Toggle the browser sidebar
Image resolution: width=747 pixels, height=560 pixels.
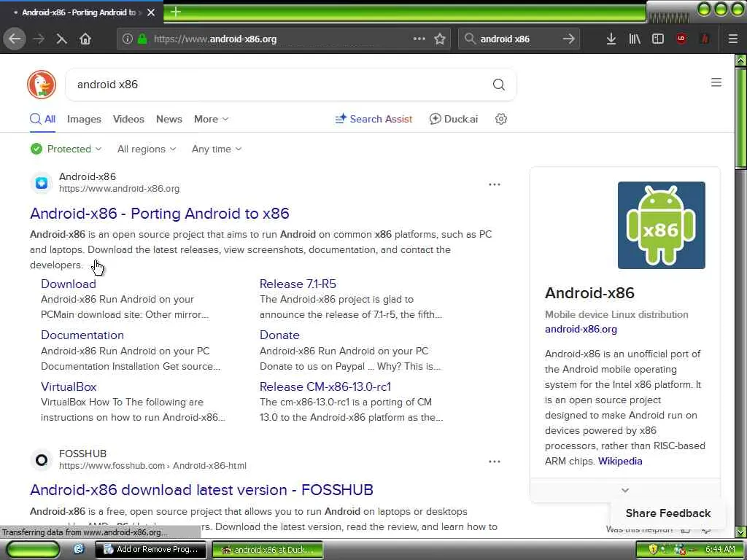pyautogui.click(x=658, y=39)
